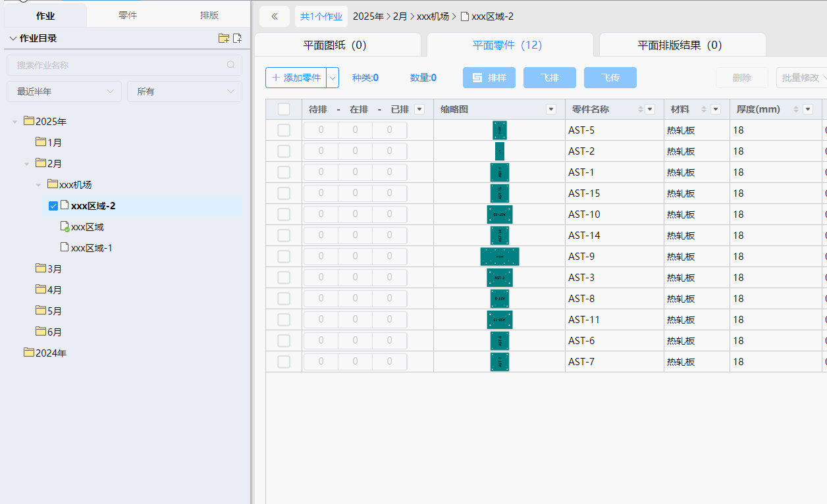827x504 pixels.
Task: Click the search magnifier icon
Action: tap(230, 65)
